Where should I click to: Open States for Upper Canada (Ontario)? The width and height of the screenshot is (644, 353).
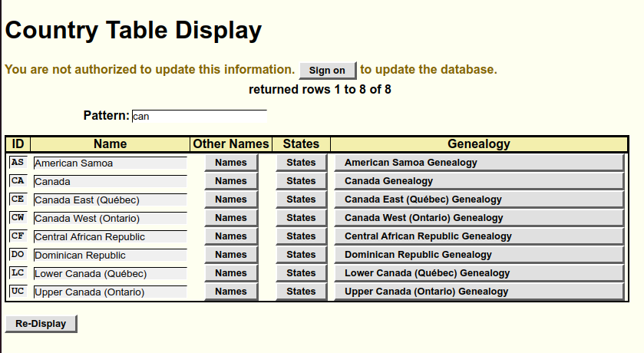301,292
